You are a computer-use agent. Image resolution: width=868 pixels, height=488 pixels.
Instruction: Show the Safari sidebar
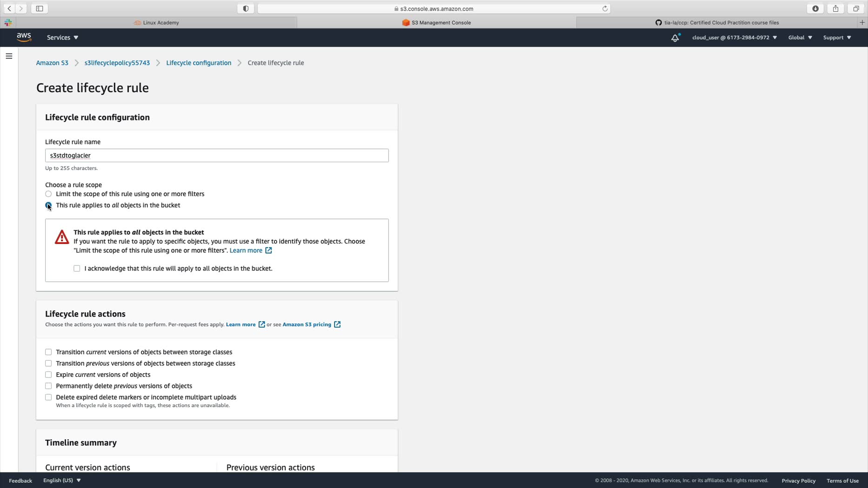tap(40, 8)
